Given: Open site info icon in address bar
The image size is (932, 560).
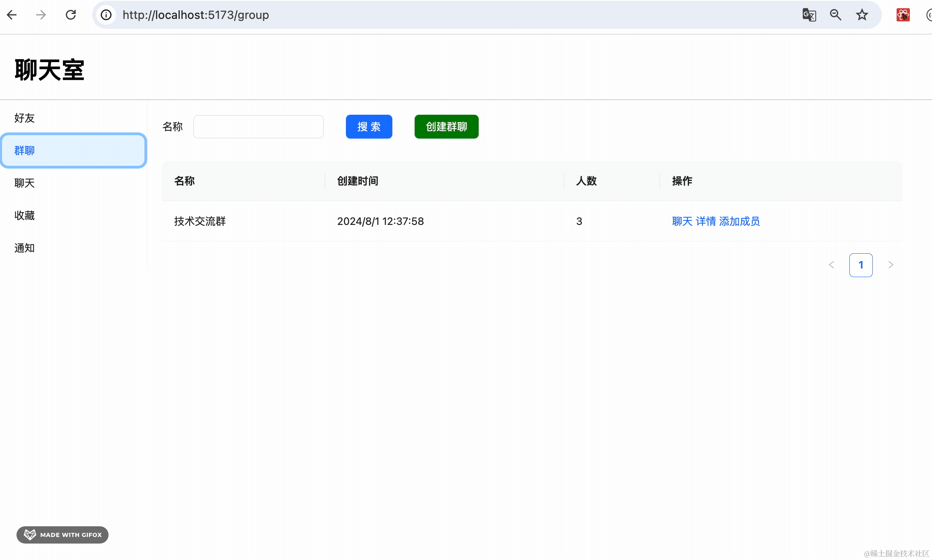Looking at the screenshot, I should 106,15.
